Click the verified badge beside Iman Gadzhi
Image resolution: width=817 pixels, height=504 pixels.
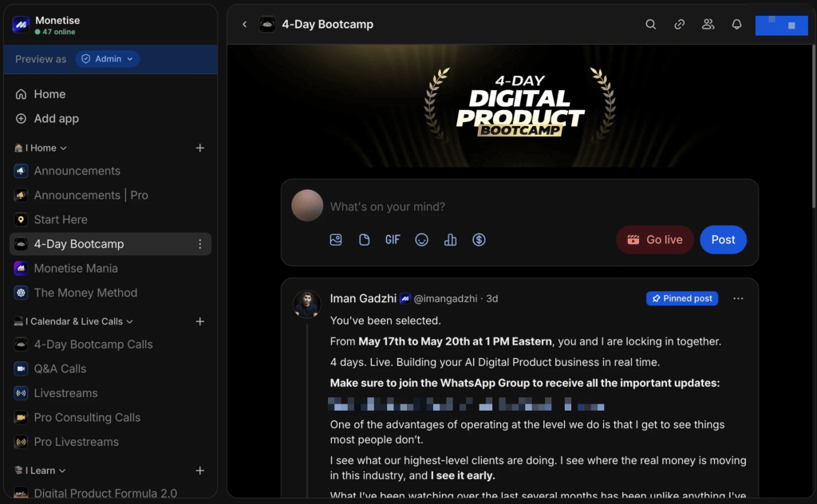[x=405, y=299]
